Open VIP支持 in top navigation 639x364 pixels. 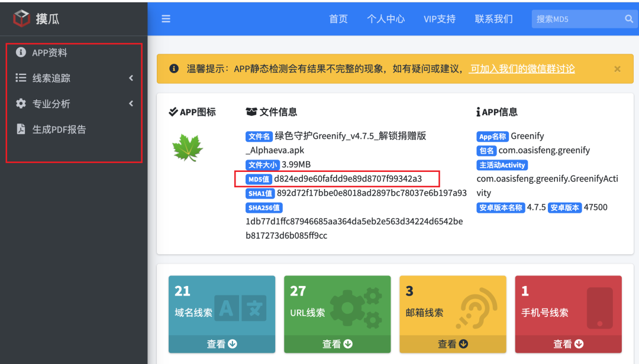click(x=439, y=19)
